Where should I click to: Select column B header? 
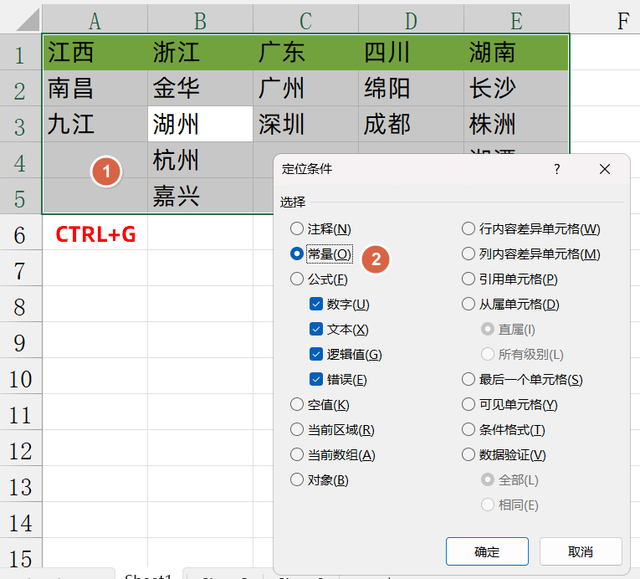pos(200,20)
